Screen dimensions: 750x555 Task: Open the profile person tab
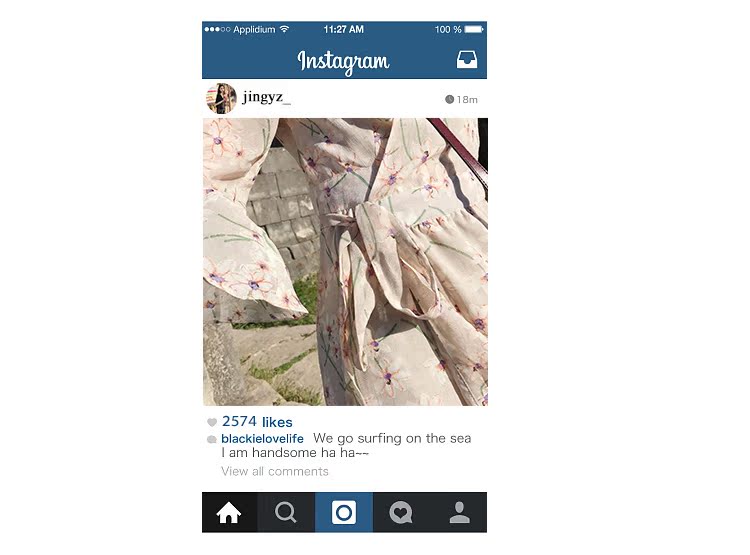[x=460, y=512]
